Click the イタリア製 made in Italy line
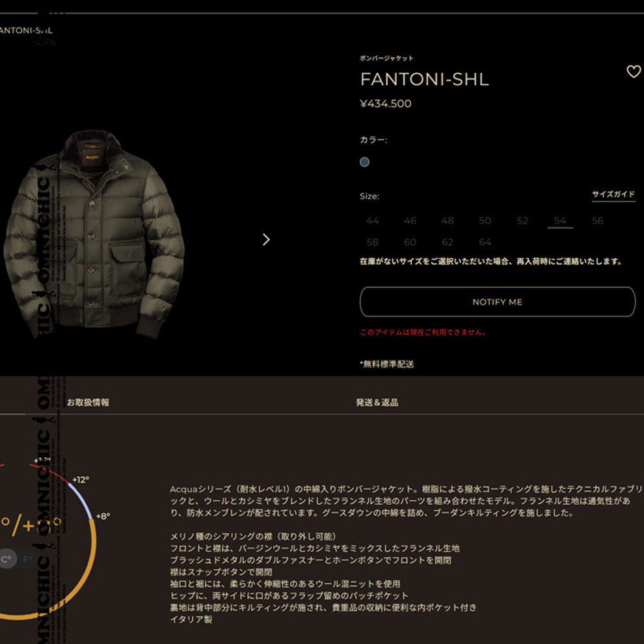Viewport: 644px width, 644px height. click(x=191, y=619)
